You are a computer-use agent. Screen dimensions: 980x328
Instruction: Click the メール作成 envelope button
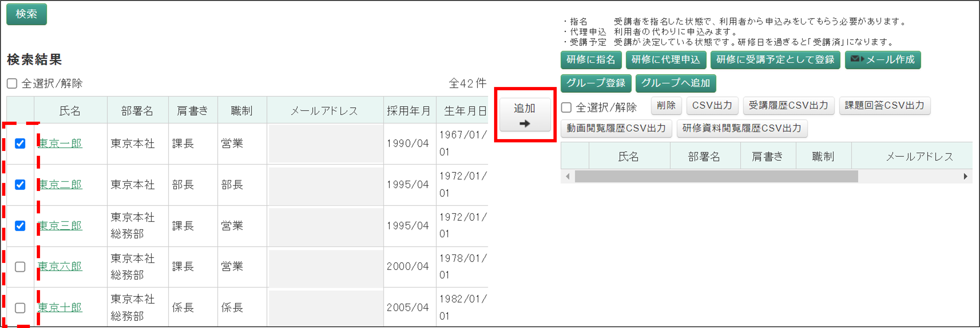(x=883, y=60)
